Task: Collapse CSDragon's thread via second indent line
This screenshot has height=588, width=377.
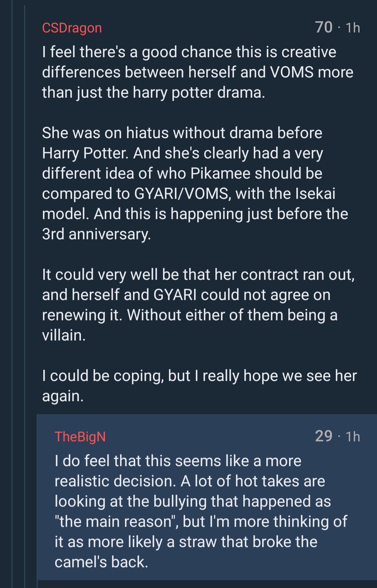Action: [x=24, y=294]
